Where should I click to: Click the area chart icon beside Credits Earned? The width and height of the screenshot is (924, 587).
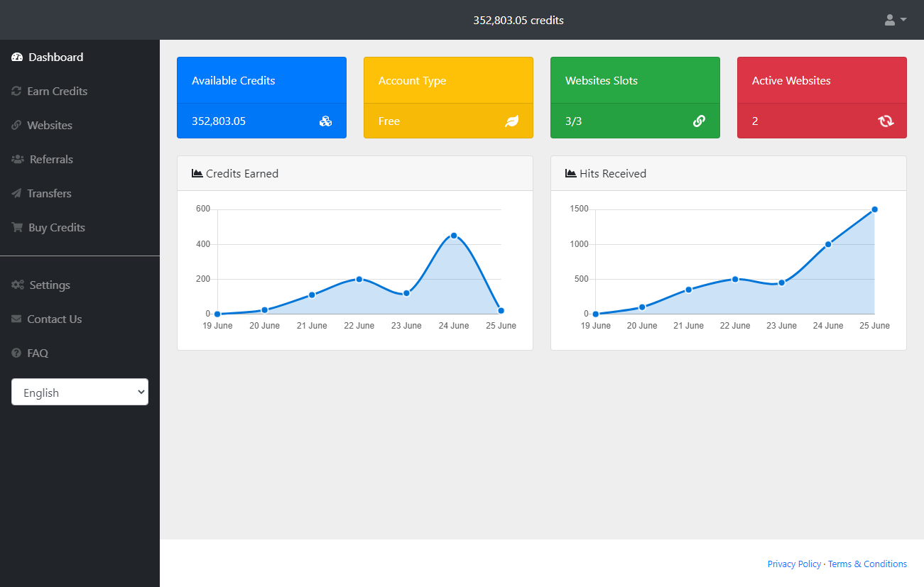coord(197,173)
